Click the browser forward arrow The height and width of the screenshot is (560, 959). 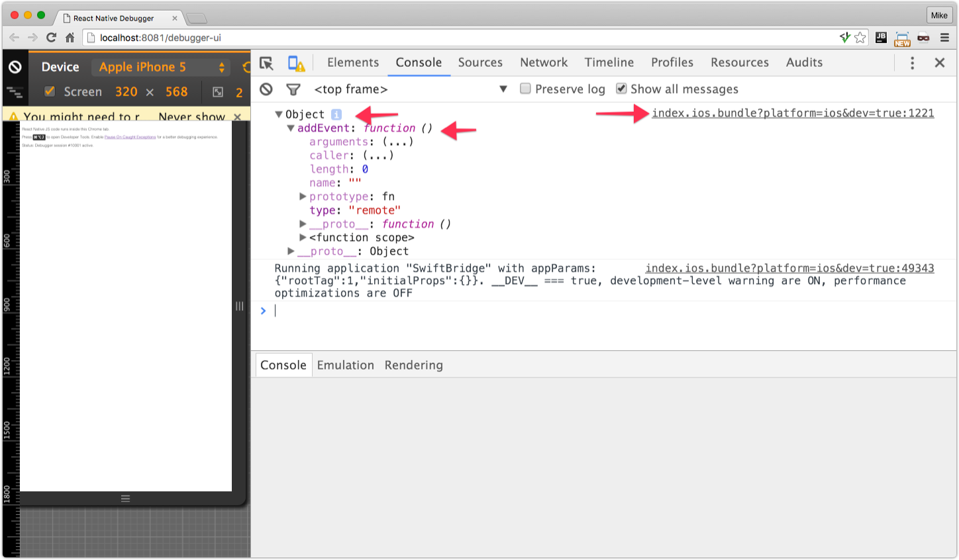pos(32,38)
